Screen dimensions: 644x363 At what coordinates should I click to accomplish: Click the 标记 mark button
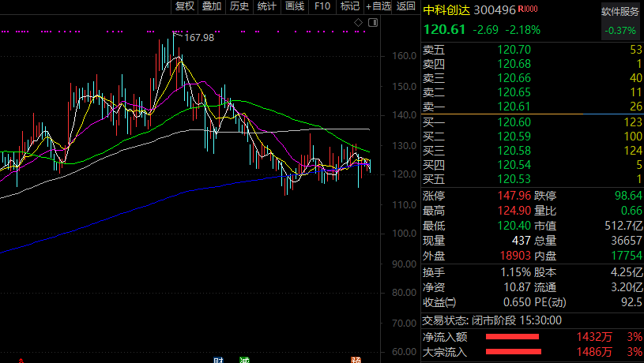click(x=349, y=6)
